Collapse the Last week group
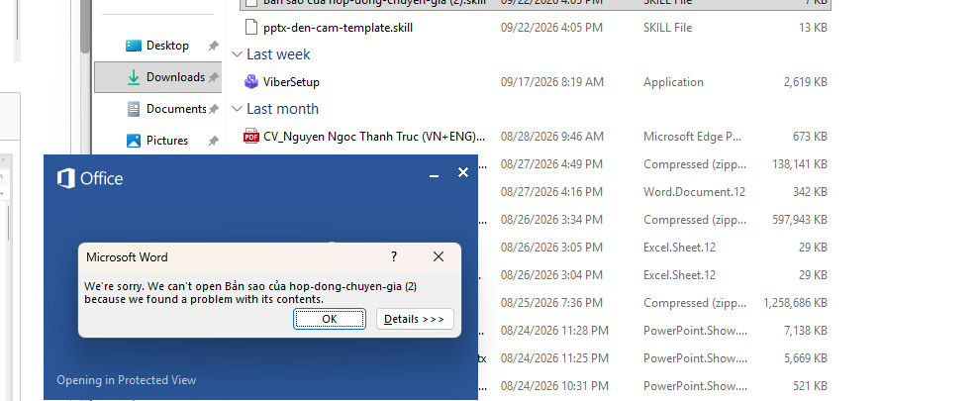The image size is (980, 401). [237, 54]
